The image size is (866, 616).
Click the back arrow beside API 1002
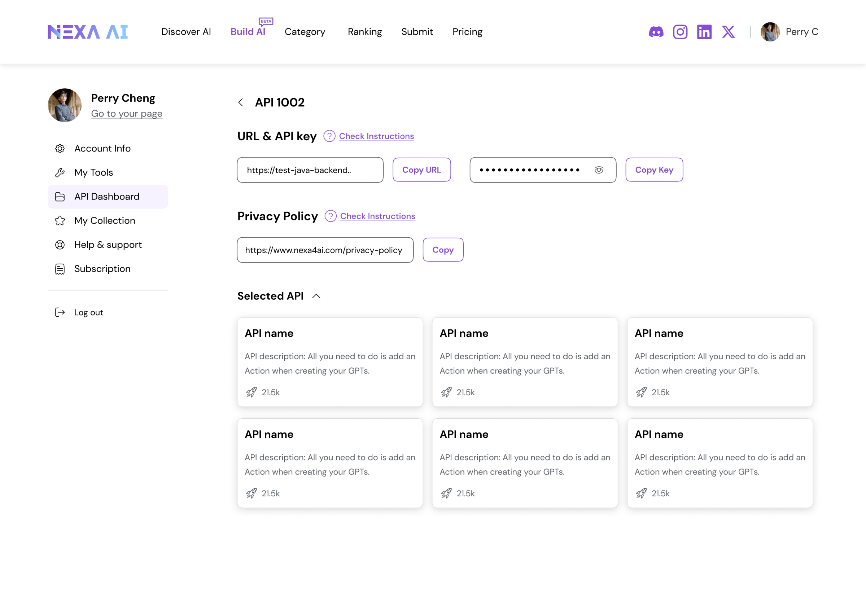point(241,102)
